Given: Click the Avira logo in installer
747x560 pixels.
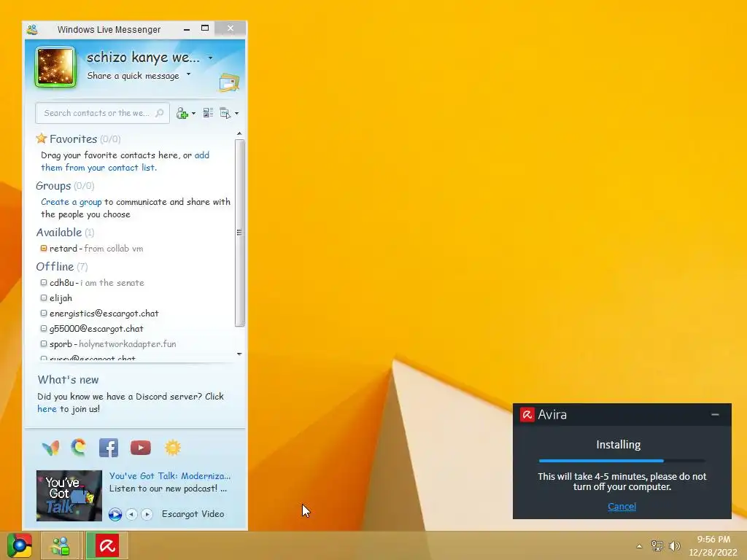Looking at the screenshot, I should [x=527, y=415].
